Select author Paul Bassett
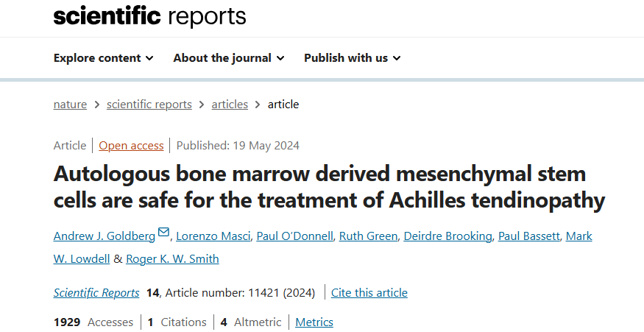 [530, 236]
